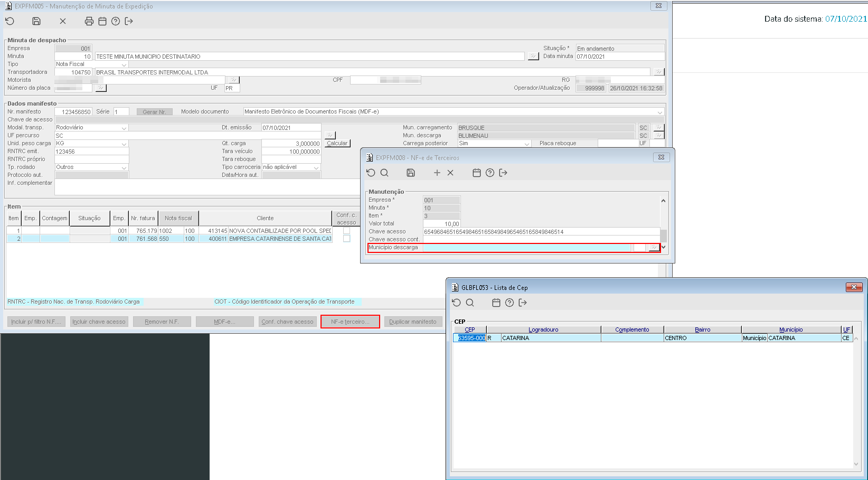Image resolution: width=868 pixels, height=480 pixels.
Task: Click the Calcular button
Action: tap(337, 143)
